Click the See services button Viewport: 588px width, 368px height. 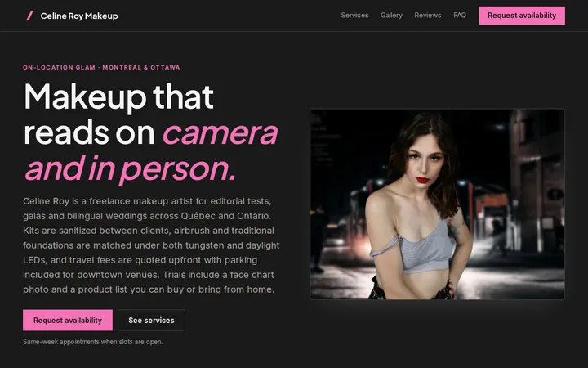point(152,321)
